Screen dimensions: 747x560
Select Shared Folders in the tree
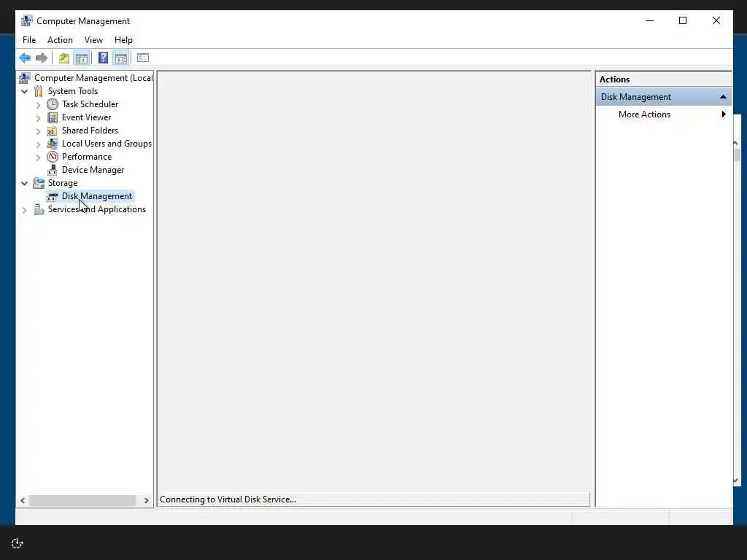90,131
